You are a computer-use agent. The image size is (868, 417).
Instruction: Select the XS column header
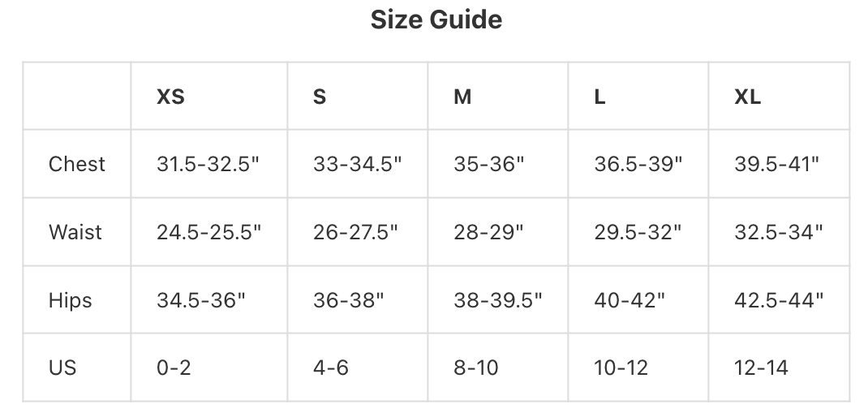point(170,97)
